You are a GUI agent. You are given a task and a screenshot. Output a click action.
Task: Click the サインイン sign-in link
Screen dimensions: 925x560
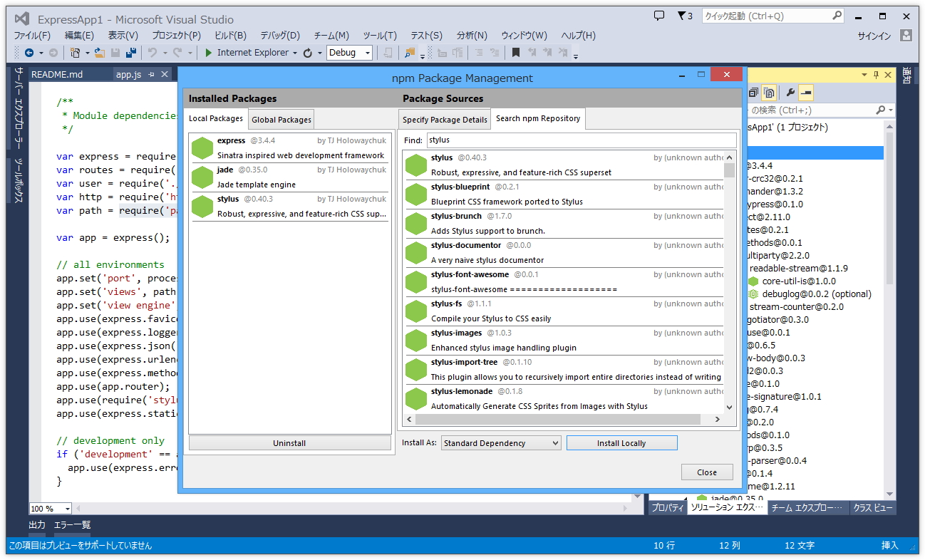874,36
